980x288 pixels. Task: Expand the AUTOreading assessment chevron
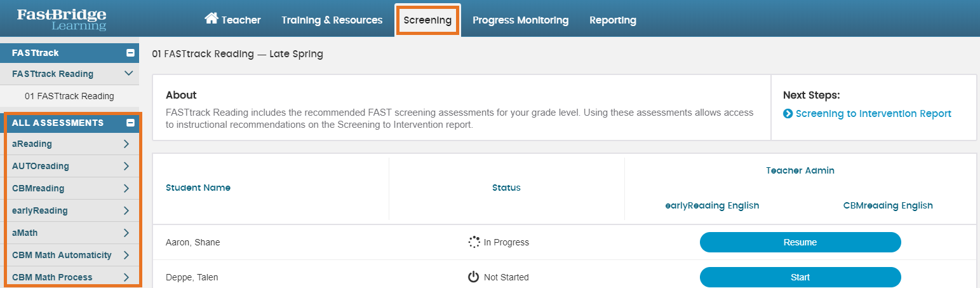pyautogui.click(x=126, y=166)
